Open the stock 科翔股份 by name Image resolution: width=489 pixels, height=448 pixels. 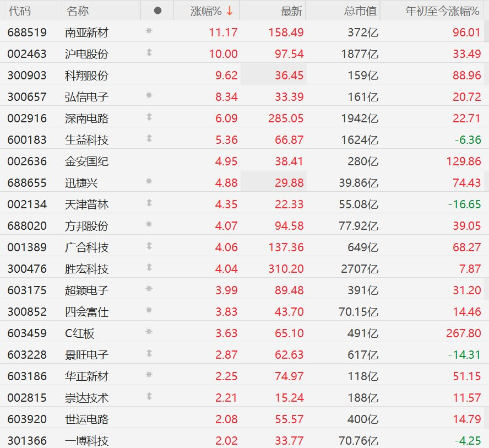coord(86,75)
